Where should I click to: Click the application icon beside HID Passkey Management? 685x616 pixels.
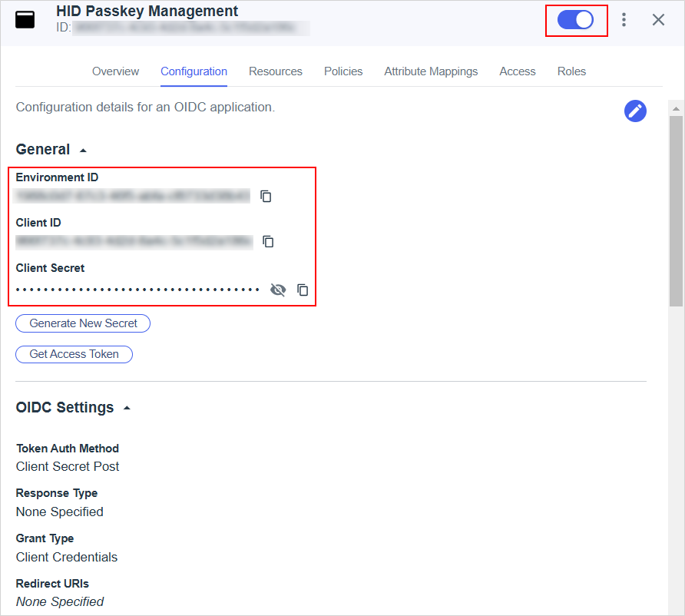pos(25,20)
